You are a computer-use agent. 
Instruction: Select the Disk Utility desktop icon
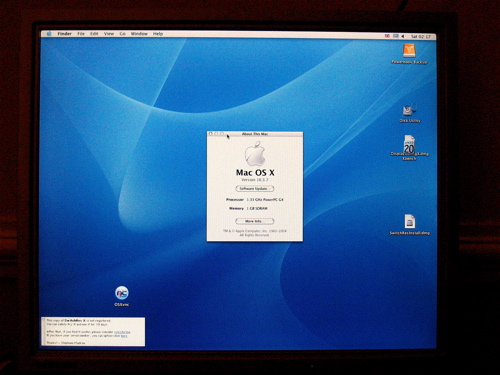[410, 110]
